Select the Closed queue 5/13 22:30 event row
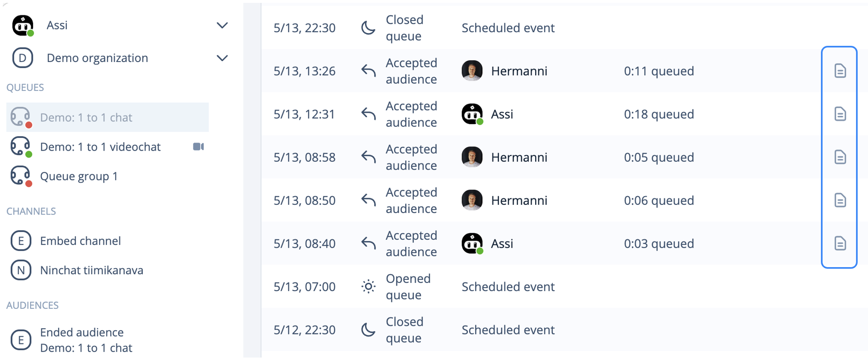The width and height of the screenshot is (868, 360). (564, 28)
